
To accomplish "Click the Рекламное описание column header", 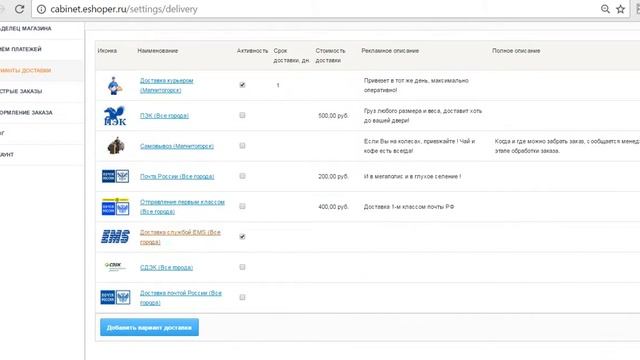I will point(390,51).
